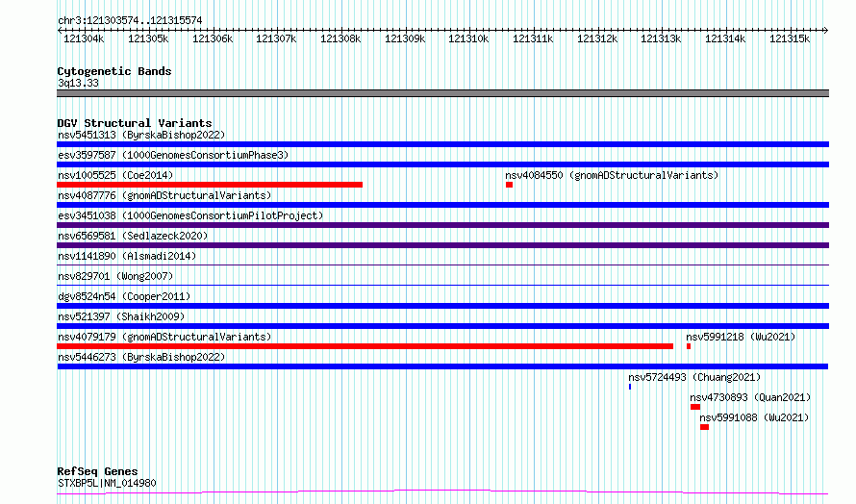Screen dimensions: 856x504
Task: Click the 121308k ruler position
Action: (340, 38)
